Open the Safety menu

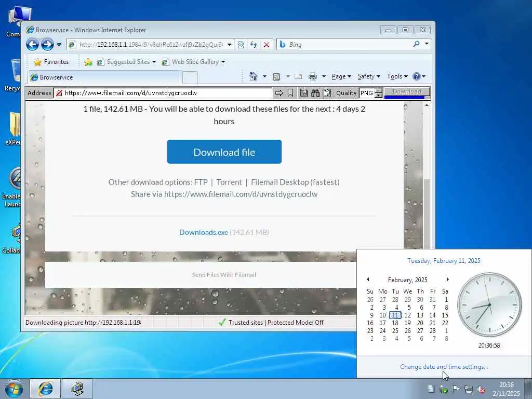369,76
